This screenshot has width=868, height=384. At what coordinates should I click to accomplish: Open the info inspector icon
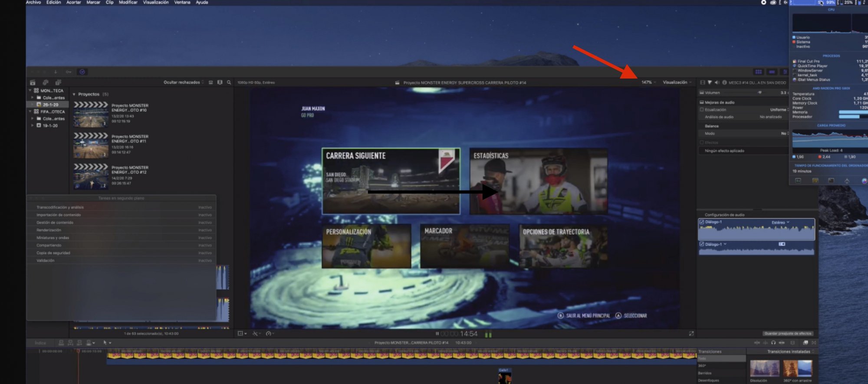[724, 82]
